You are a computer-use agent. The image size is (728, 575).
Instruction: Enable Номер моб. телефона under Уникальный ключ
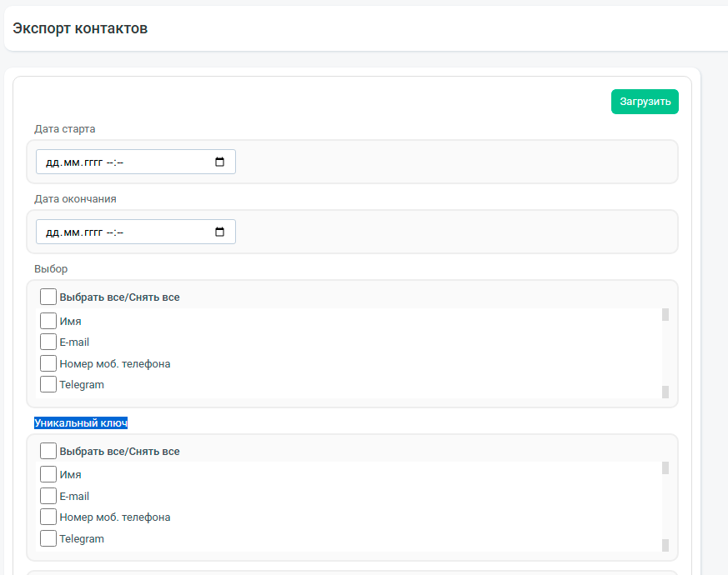[x=48, y=517]
